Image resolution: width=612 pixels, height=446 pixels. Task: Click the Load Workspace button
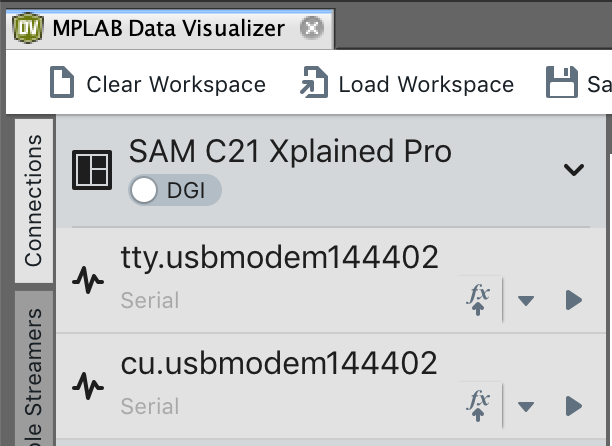pyautogui.click(x=407, y=84)
